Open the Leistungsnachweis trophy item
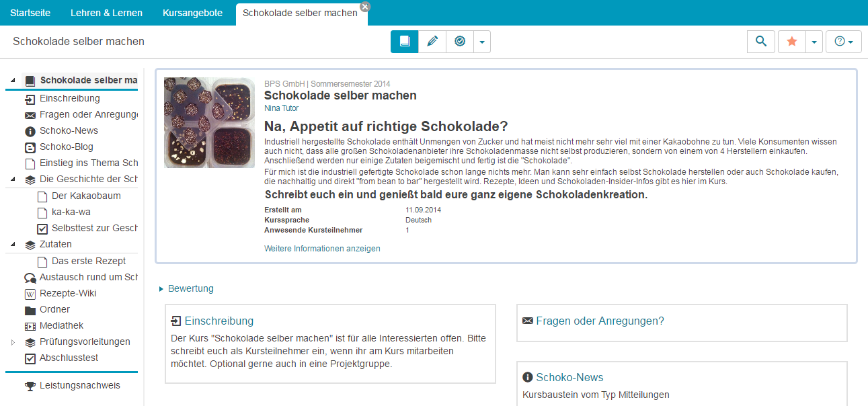The image size is (868, 406). click(79, 385)
